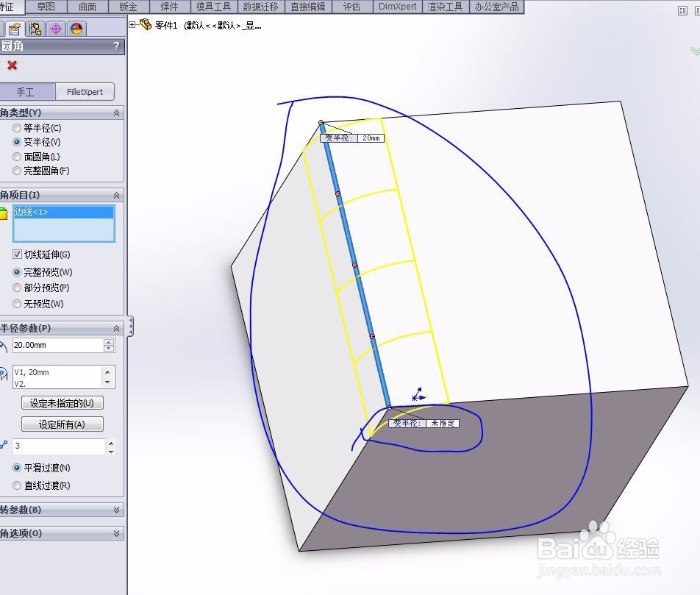This screenshot has width=700, height=595.
Task: Open the 评估 evaluate tab
Action: (352, 7)
